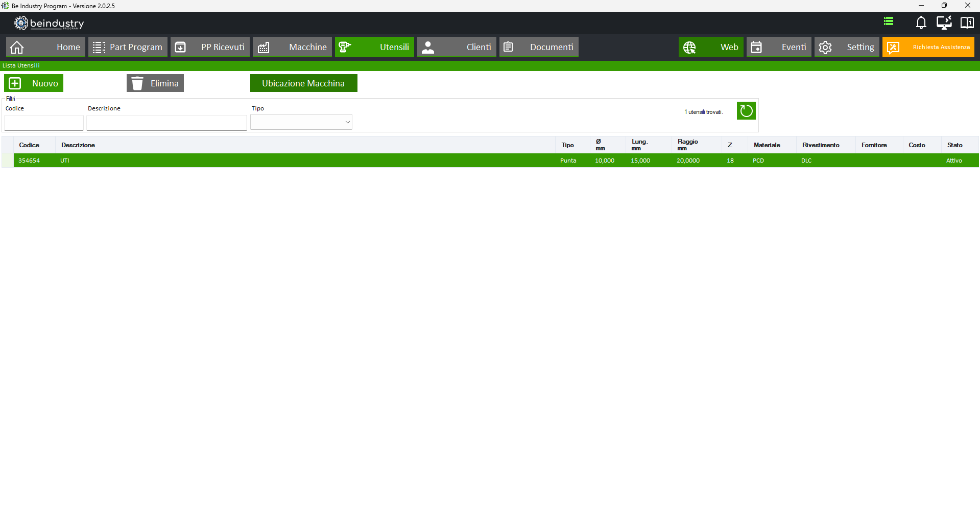
Task: Open the Clienti customers section
Action: point(457,47)
